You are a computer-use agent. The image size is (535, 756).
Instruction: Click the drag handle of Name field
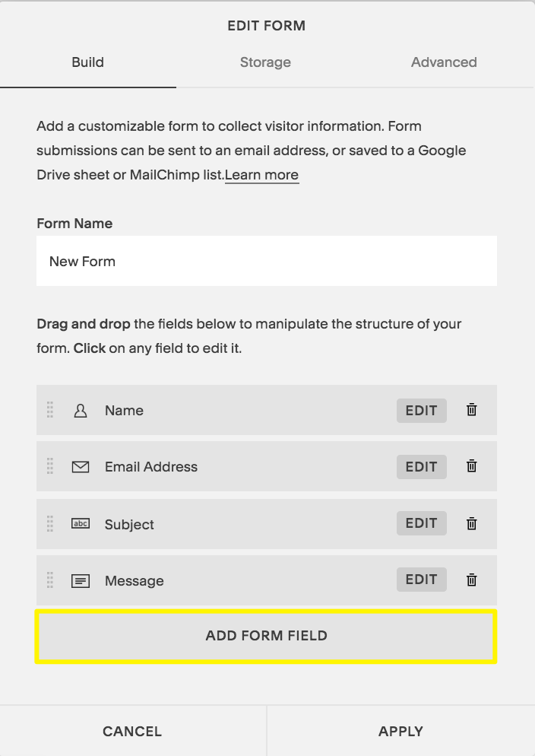click(x=50, y=410)
